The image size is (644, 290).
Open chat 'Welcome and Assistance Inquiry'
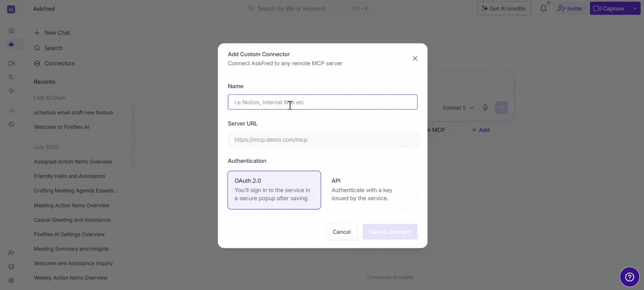pyautogui.click(x=73, y=263)
